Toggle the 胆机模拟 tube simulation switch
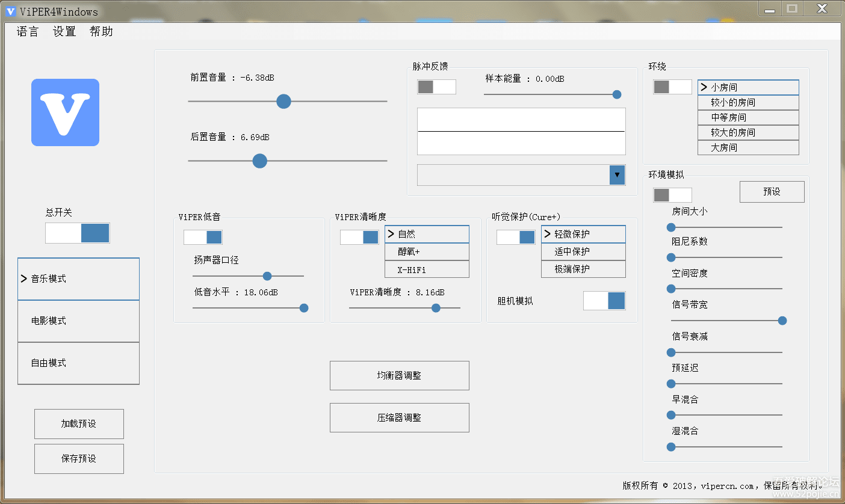Image resolution: width=845 pixels, height=504 pixels. [x=604, y=301]
